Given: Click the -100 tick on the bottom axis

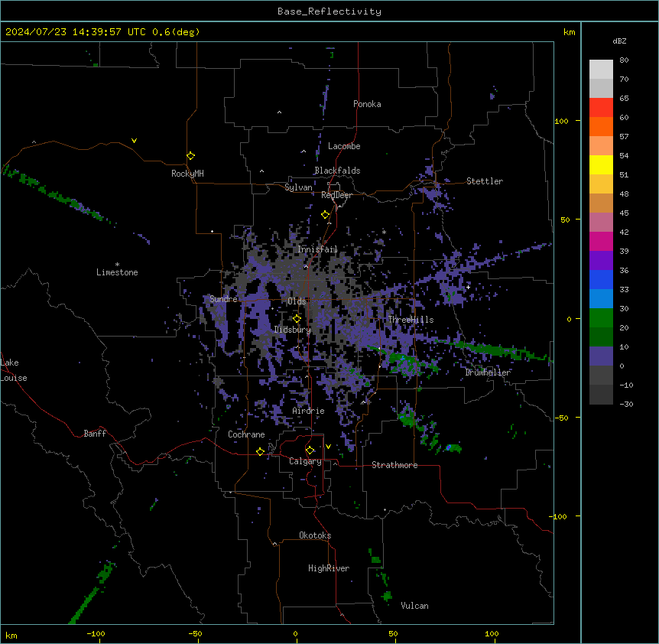Looking at the screenshot, I should pyautogui.click(x=96, y=633).
